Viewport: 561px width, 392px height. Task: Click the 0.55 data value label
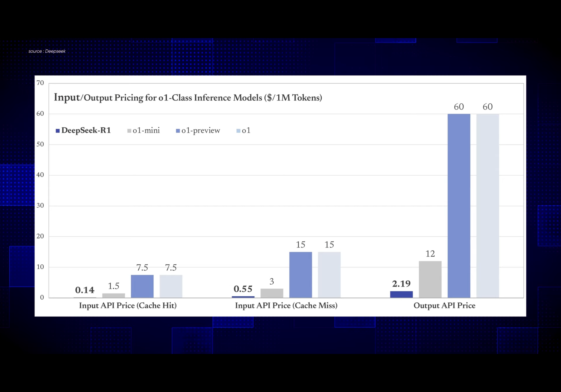(243, 289)
